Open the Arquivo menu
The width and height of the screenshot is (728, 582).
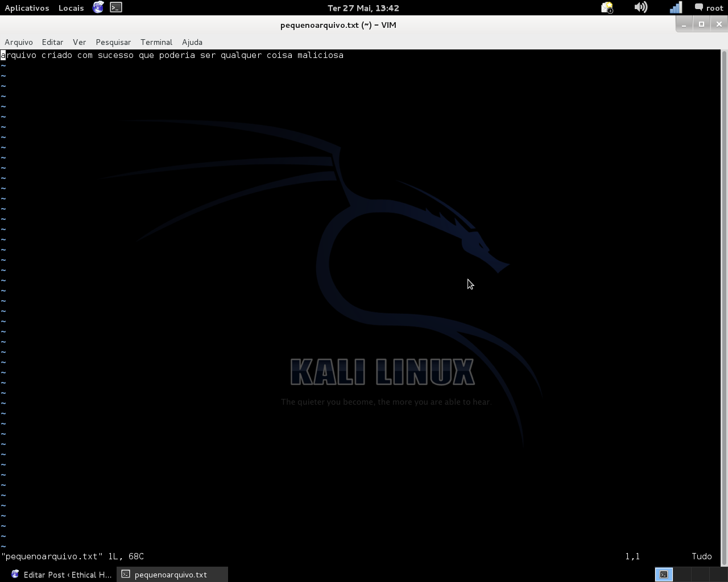coord(19,42)
